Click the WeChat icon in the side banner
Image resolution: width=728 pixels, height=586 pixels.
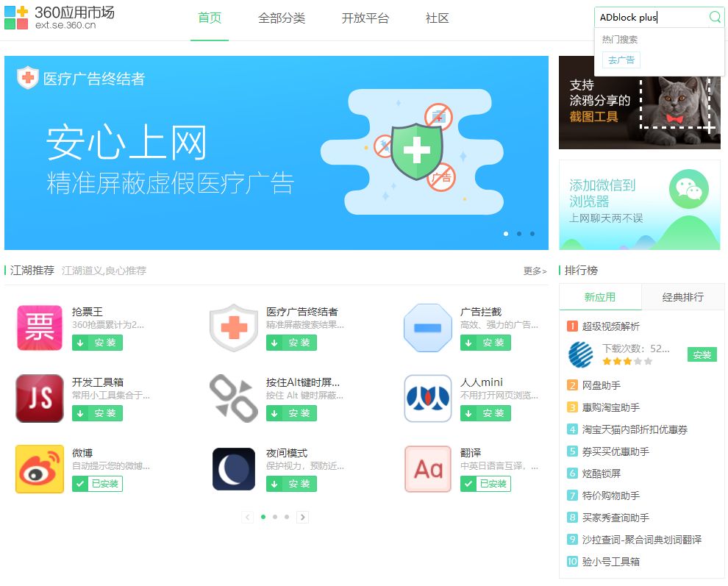[x=688, y=189]
